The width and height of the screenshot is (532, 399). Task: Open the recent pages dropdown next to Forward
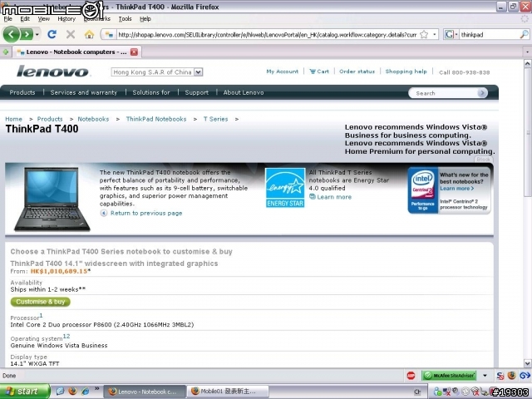(x=37, y=35)
